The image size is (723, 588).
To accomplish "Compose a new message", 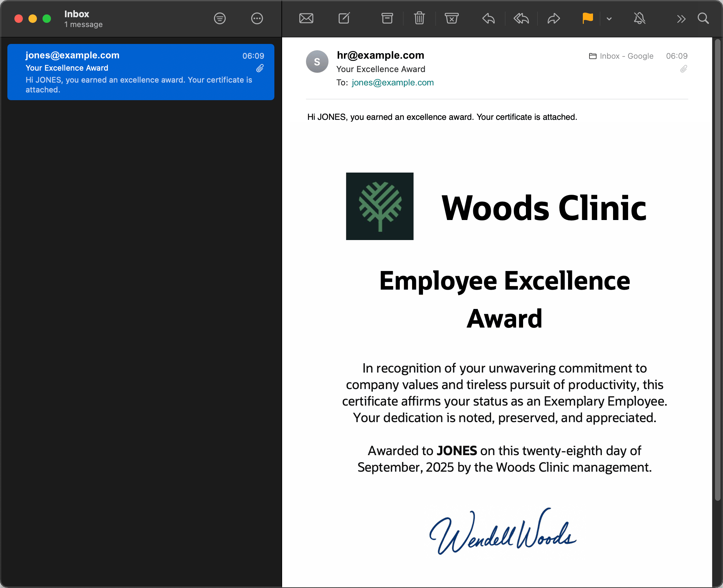I will [x=344, y=18].
